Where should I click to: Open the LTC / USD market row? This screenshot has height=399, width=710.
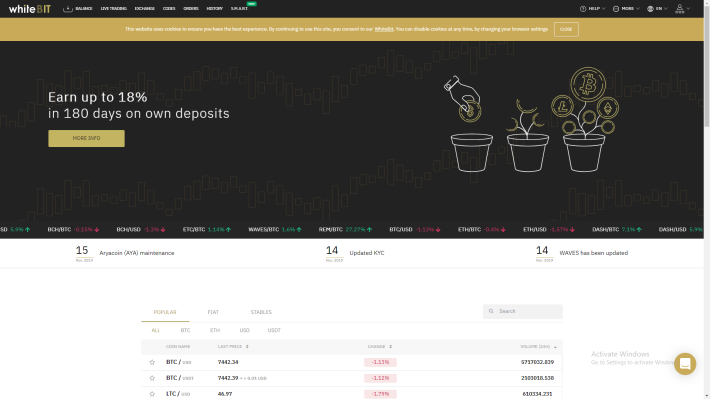352,393
